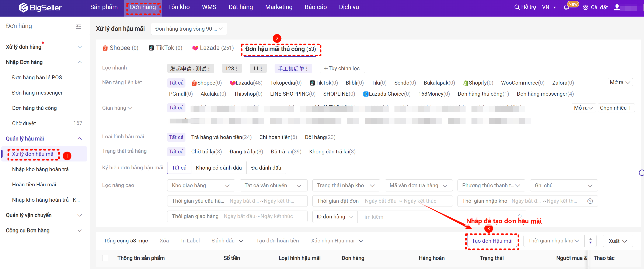
Task: Collapse sidebar with Đơn hàng menu icon
Action: (x=79, y=26)
